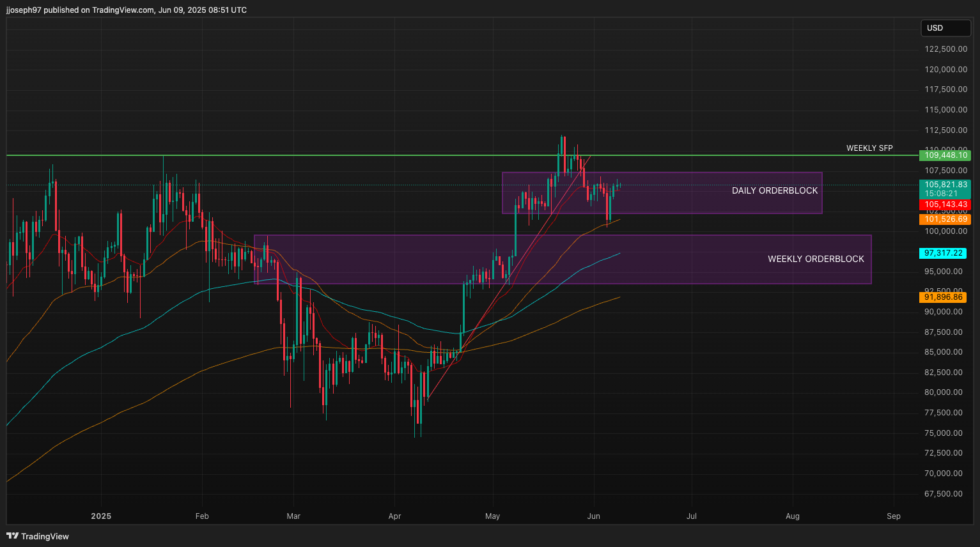The image size is (980, 547).
Task: Select the teal 105,821.83 current price tag
Action: pyautogui.click(x=945, y=185)
